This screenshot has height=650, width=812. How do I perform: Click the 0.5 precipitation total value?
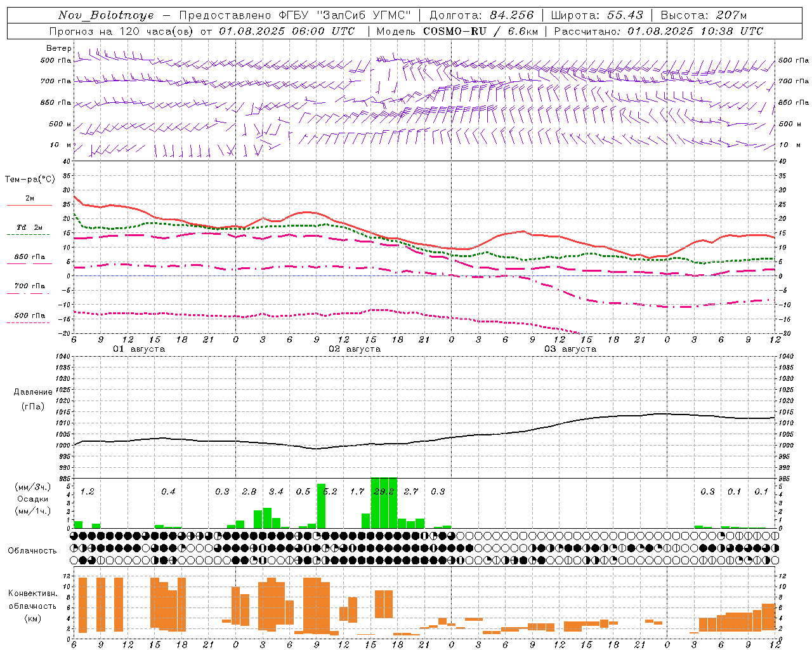coord(303,492)
